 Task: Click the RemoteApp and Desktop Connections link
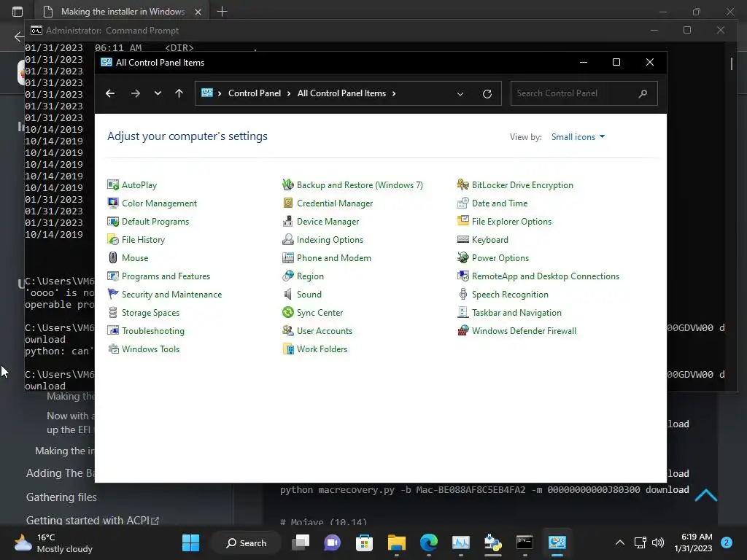coord(546,276)
